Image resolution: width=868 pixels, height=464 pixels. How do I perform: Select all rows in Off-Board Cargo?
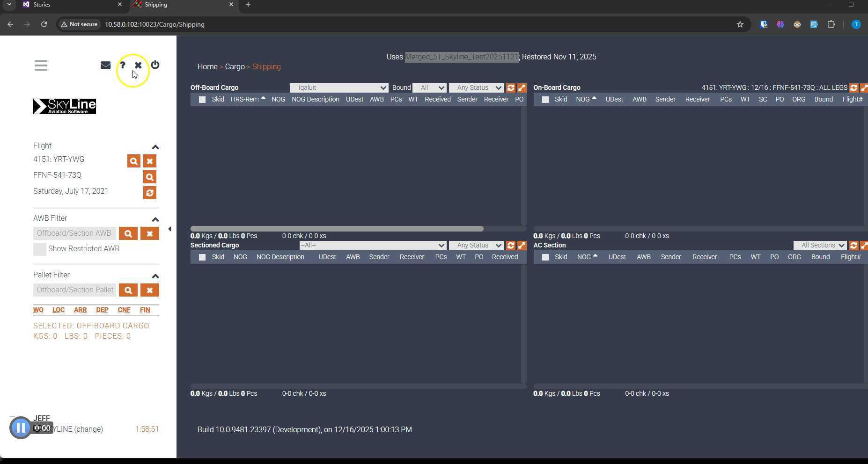(202, 100)
